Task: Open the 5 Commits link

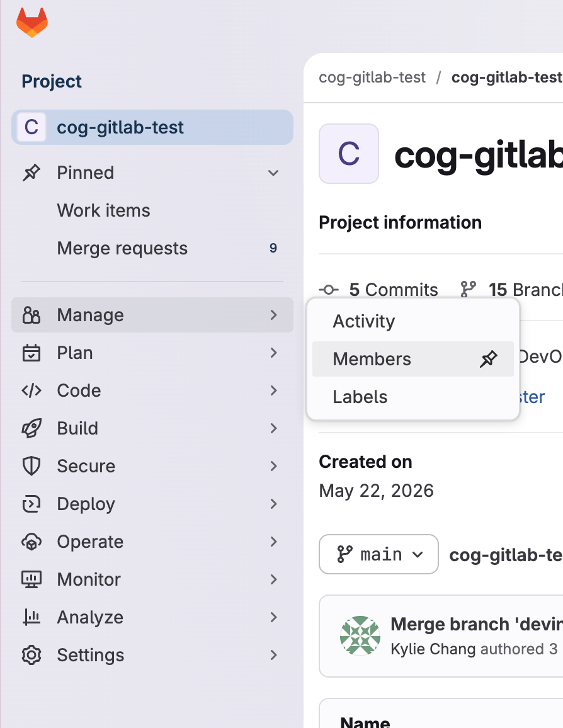Action: click(x=394, y=290)
